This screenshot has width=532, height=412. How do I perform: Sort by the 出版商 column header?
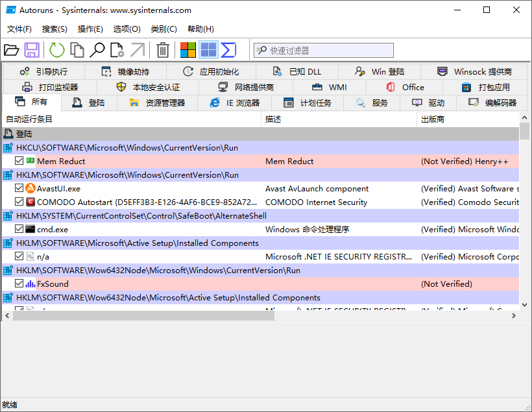[x=468, y=119]
